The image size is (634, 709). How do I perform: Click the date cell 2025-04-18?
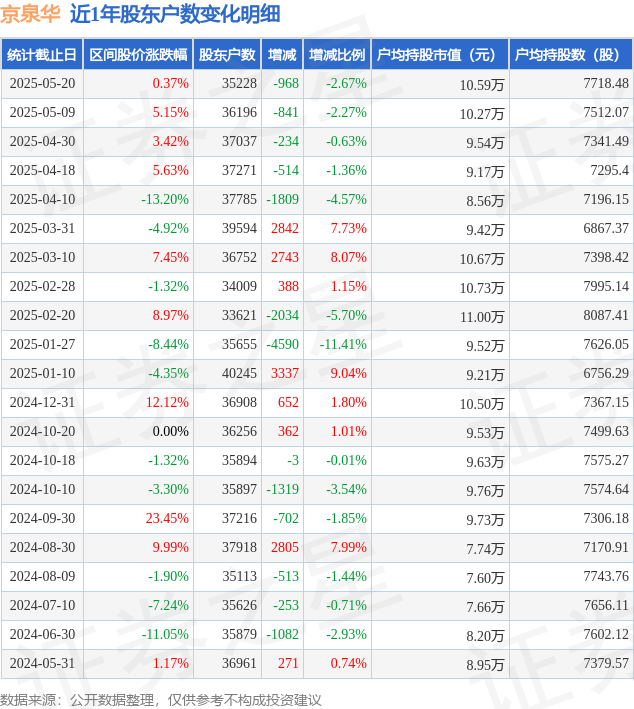43,170
